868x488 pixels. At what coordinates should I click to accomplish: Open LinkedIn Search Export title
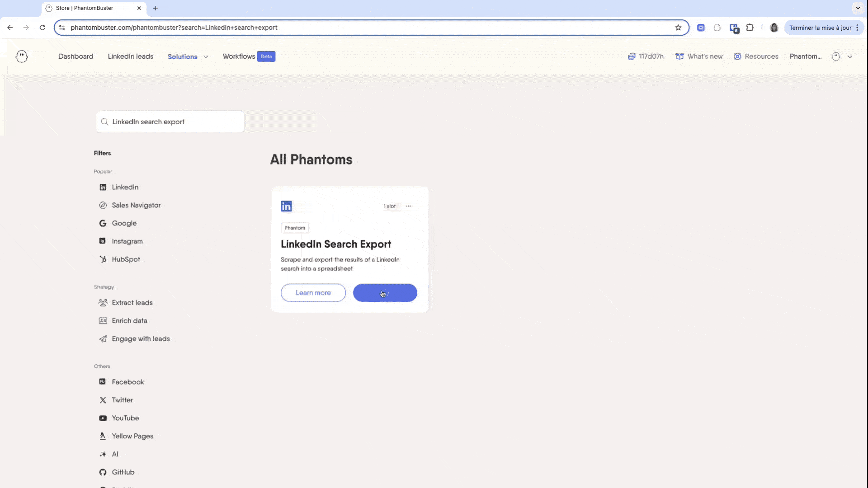(x=336, y=244)
